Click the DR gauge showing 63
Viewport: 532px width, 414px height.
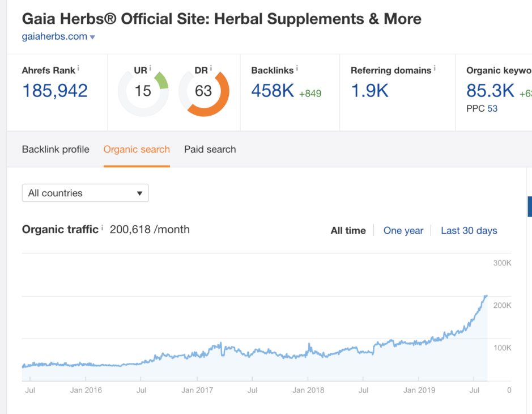click(x=204, y=91)
